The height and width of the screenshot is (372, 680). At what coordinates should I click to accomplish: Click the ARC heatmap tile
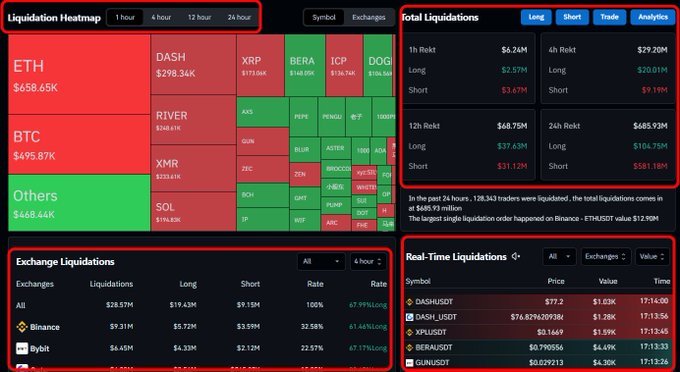[336, 223]
